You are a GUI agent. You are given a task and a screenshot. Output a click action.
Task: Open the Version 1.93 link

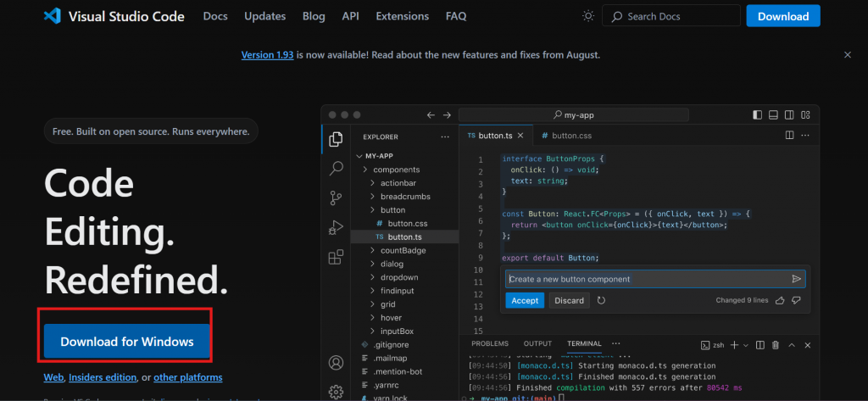coord(267,55)
